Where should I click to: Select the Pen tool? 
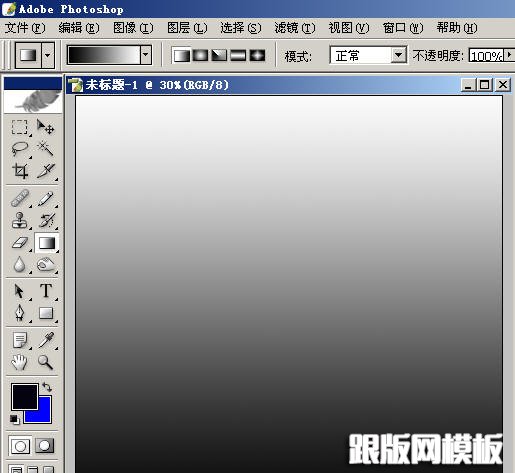pos(19,313)
